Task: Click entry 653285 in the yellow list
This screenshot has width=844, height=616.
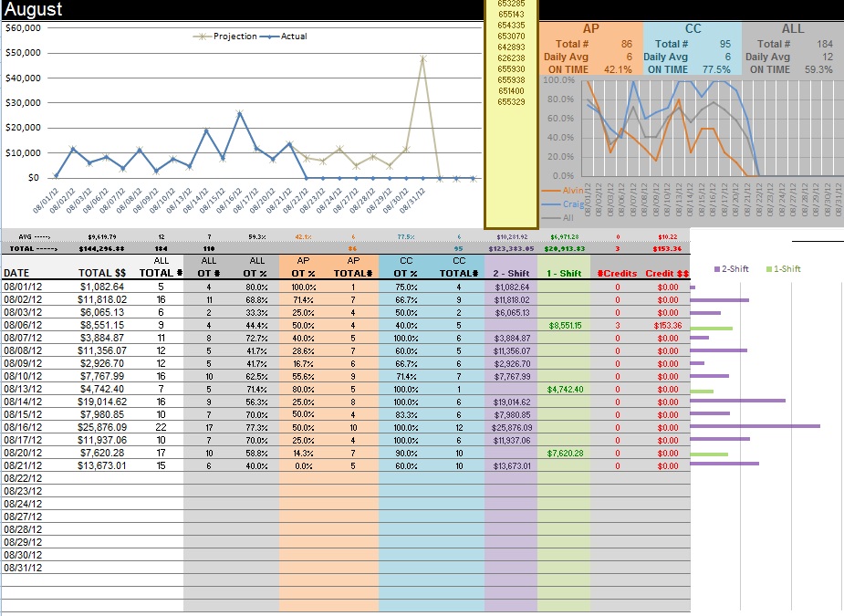Action: click(x=511, y=4)
